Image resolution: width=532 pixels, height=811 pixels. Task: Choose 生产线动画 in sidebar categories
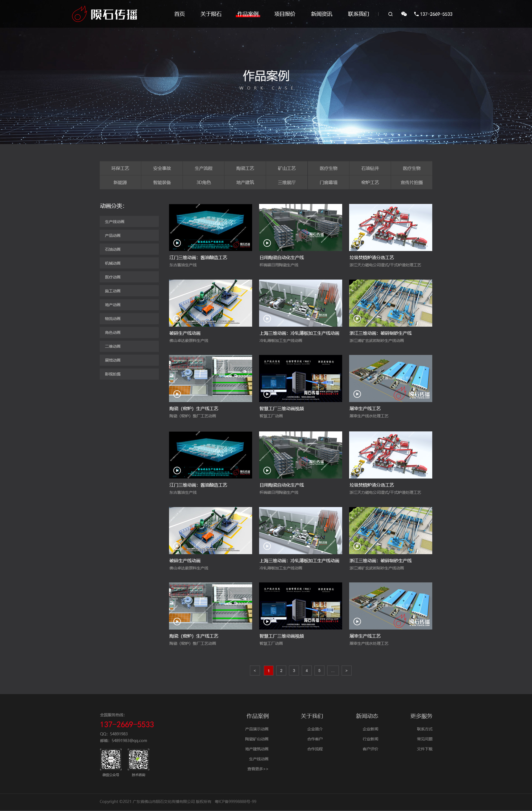tap(129, 221)
